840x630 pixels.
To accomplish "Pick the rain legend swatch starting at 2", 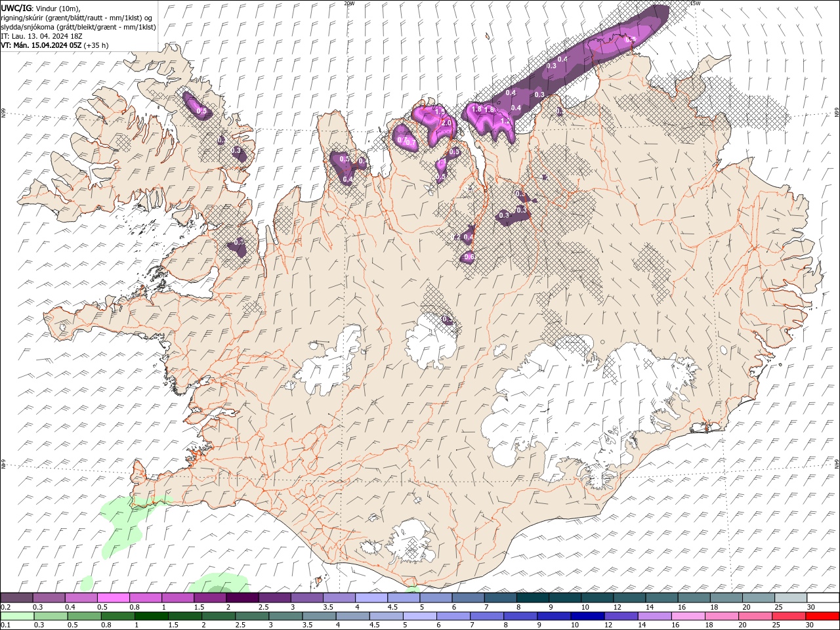I will pyautogui.click(x=219, y=616).
